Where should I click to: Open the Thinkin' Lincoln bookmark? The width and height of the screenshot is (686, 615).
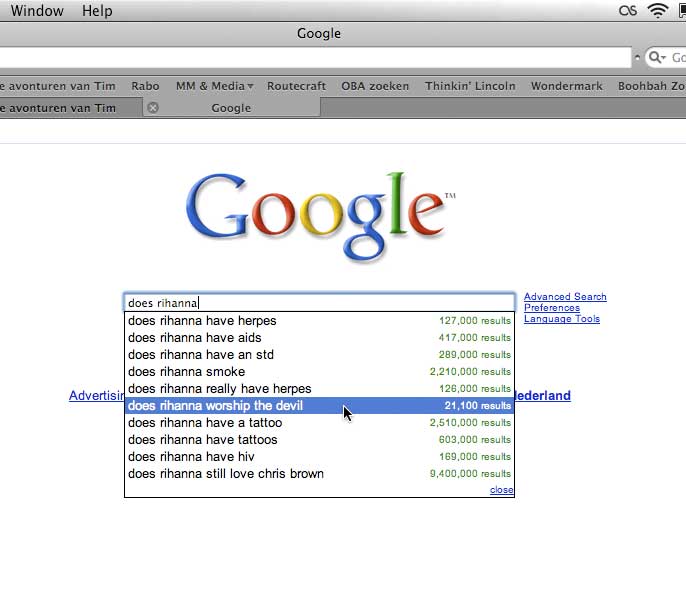coord(470,86)
